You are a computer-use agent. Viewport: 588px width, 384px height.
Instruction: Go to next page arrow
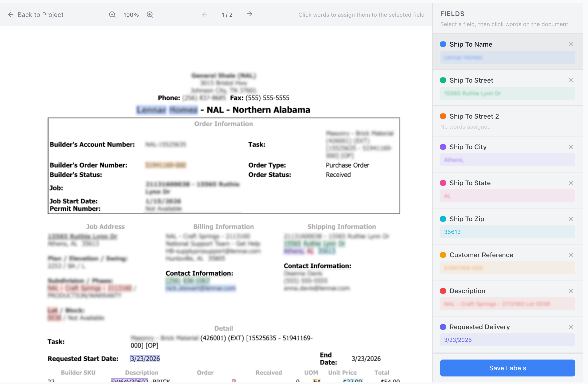[x=250, y=14]
